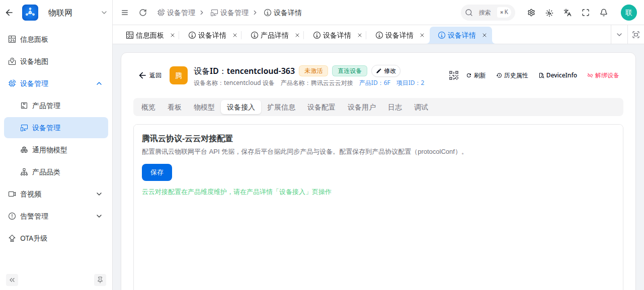This screenshot has height=290, width=644.
Task: Open 设备地图 in the sidebar
Action: pyautogui.click(x=56, y=61)
